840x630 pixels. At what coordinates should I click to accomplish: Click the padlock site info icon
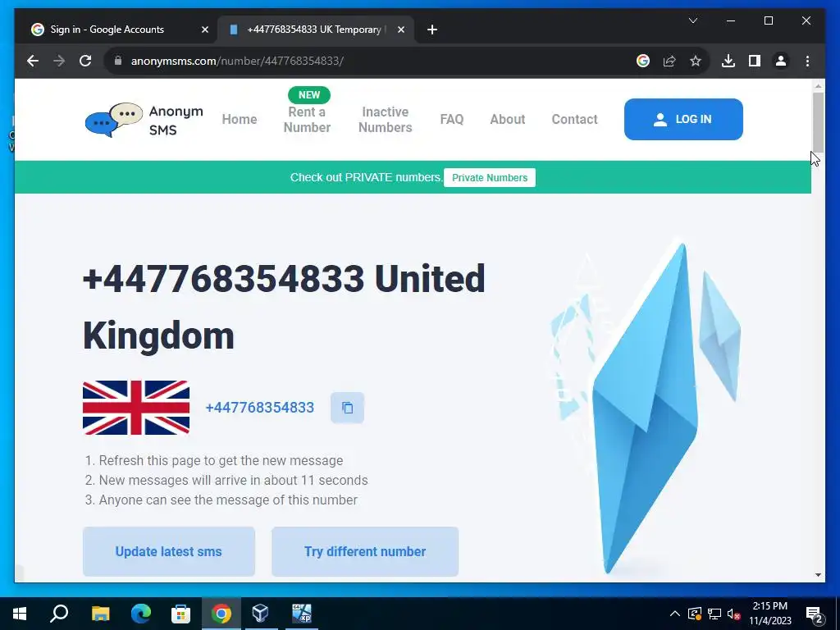tap(118, 61)
